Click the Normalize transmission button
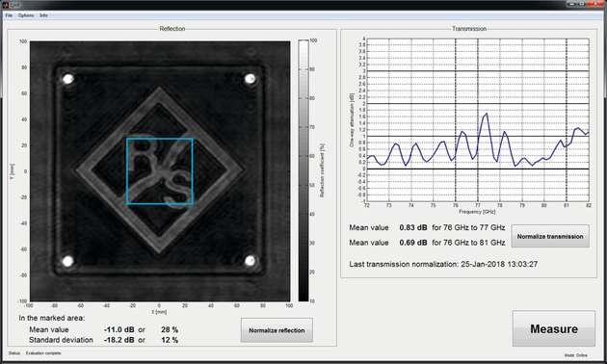This screenshot has height=364, width=607. coord(550,236)
